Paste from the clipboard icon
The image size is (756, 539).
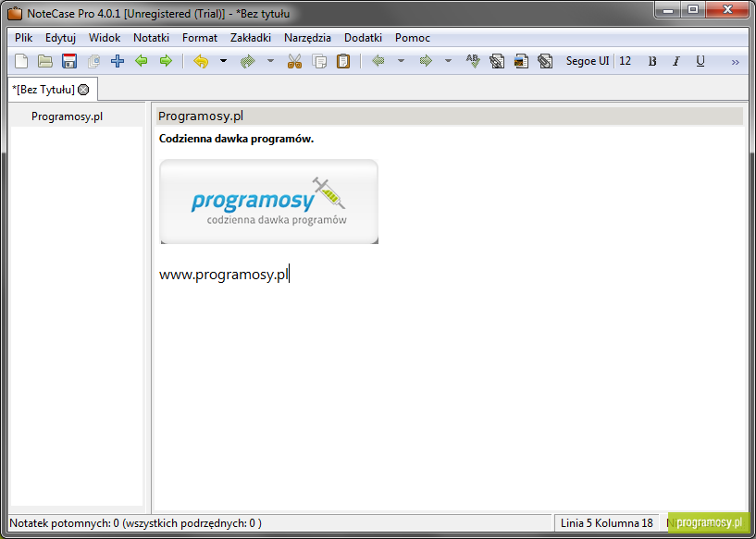343,61
